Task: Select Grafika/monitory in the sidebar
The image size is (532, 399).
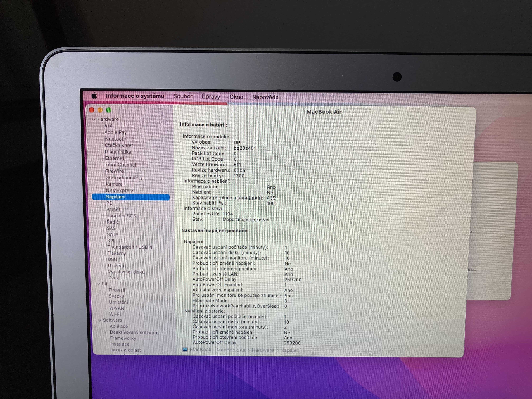Action: point(124,178)
